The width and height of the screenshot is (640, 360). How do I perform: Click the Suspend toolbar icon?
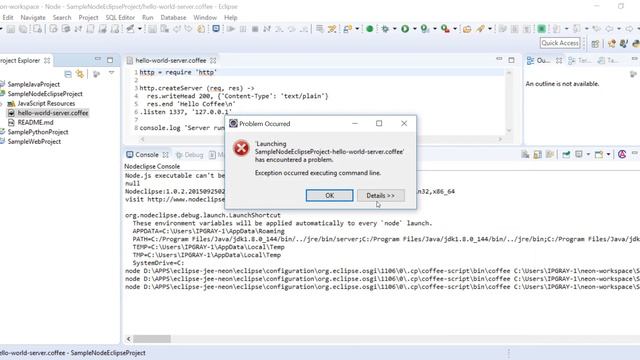(243, 29)
